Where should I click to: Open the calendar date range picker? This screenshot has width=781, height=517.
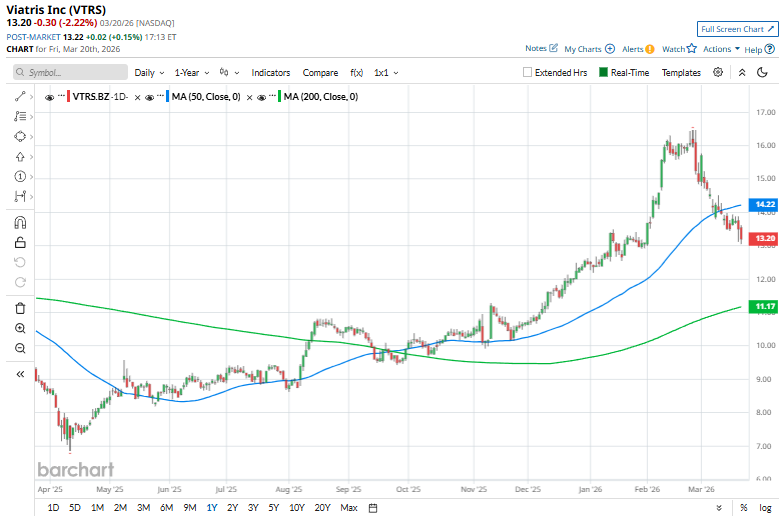click(372, 508)
